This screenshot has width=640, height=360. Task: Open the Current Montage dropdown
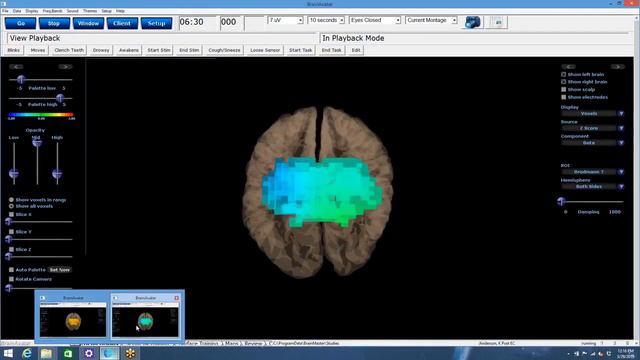(x=454, y=20)
